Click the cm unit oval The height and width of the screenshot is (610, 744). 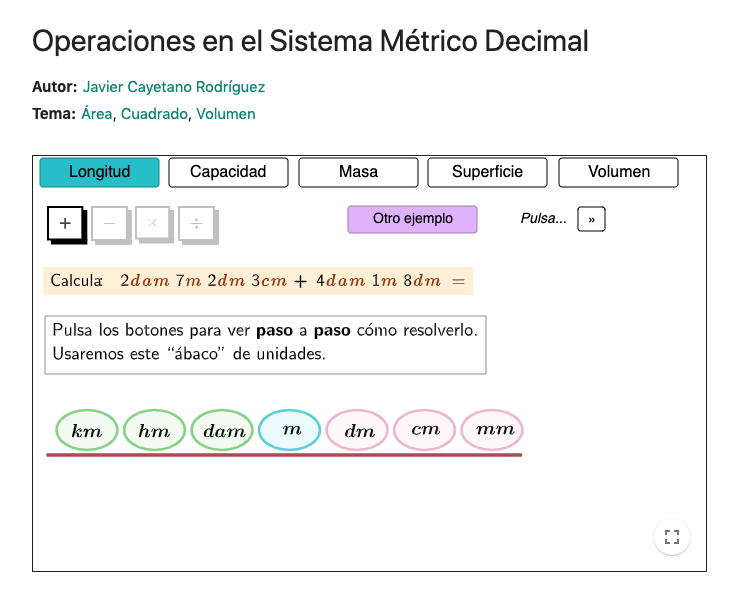[x=426, y=430]
